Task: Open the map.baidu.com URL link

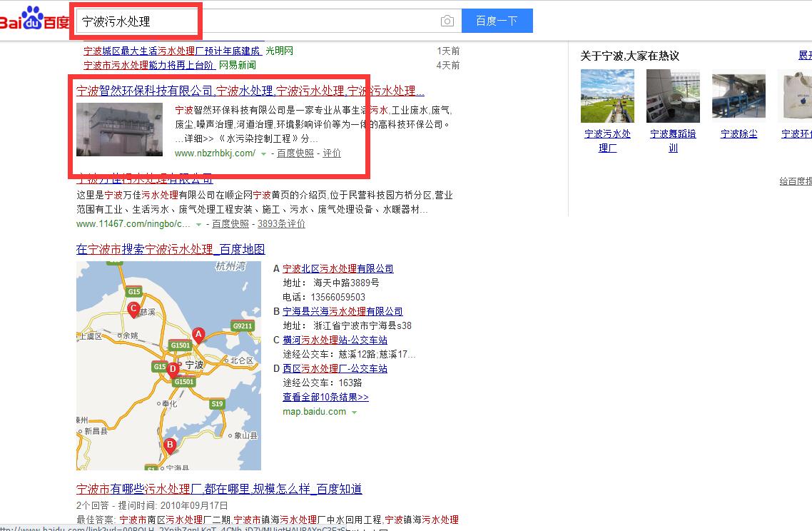Action: 315,412
